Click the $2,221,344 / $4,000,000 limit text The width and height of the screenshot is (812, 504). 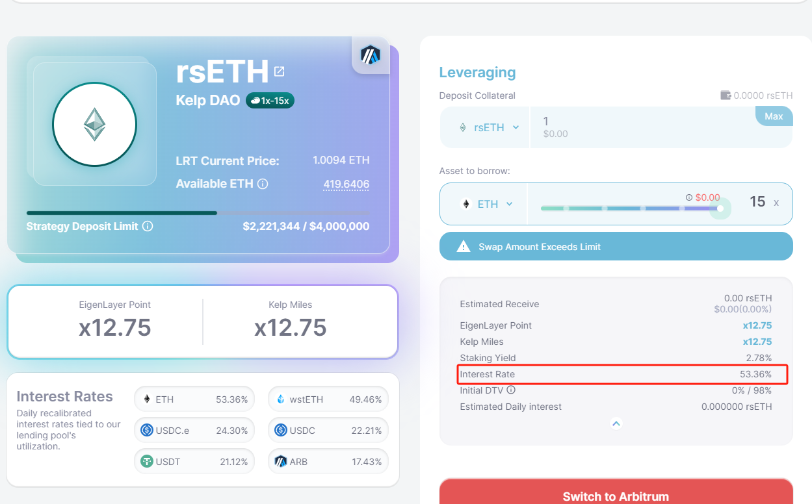coord(306,226)
